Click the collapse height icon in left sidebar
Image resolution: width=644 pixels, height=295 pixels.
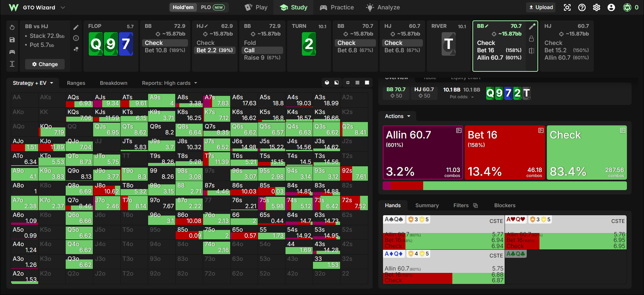(x=12, y=64)
